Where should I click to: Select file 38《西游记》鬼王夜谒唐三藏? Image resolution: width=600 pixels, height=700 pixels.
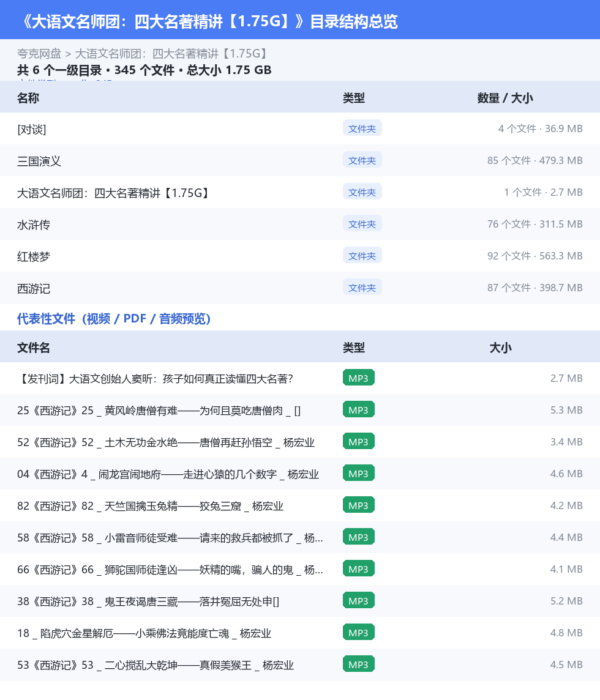pyautogui.click(x=148, y=601)
